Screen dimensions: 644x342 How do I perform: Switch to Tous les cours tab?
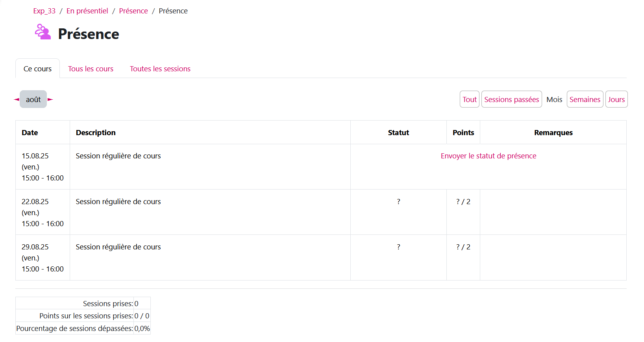[91, 69]
